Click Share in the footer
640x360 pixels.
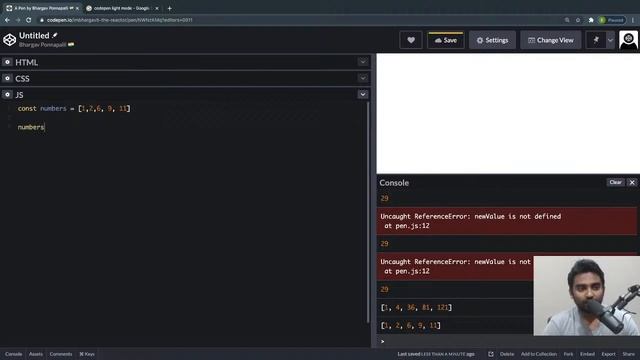coord(629,354)
